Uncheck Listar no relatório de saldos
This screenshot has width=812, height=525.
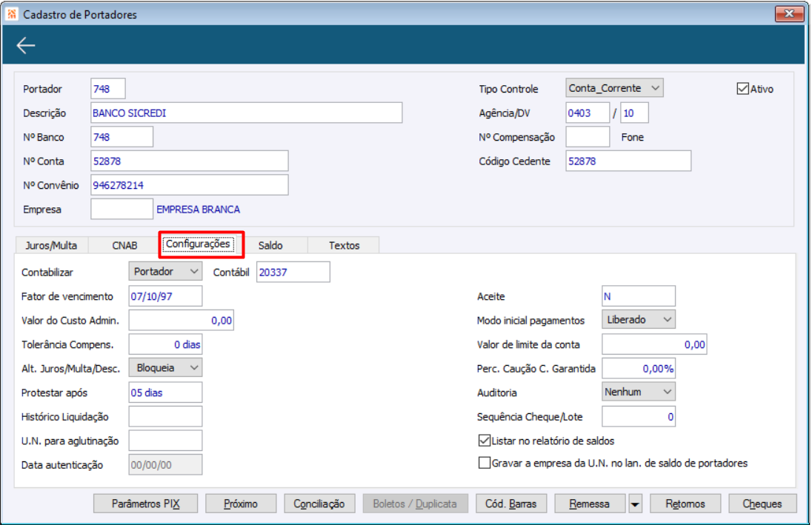485,441
